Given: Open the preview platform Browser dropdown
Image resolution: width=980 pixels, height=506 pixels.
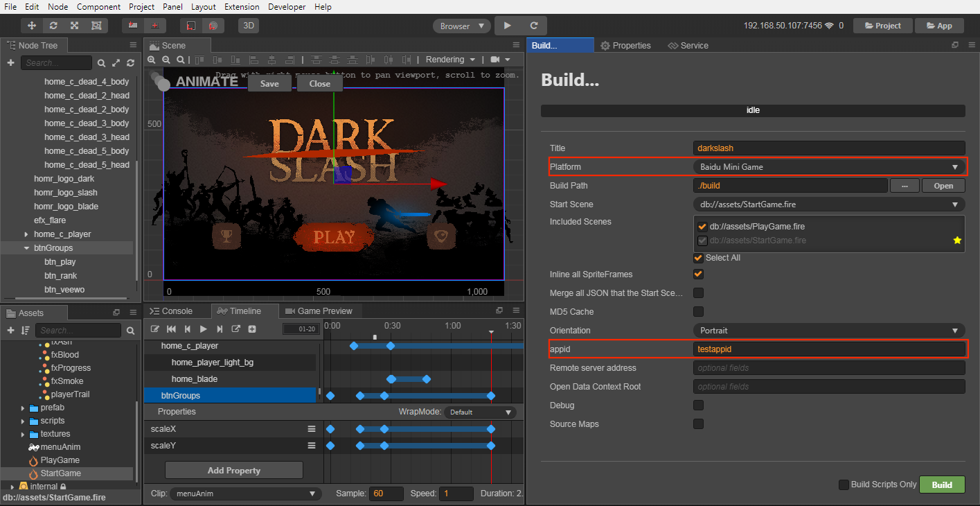Looking at the screenshot, I should pos(462,26).
